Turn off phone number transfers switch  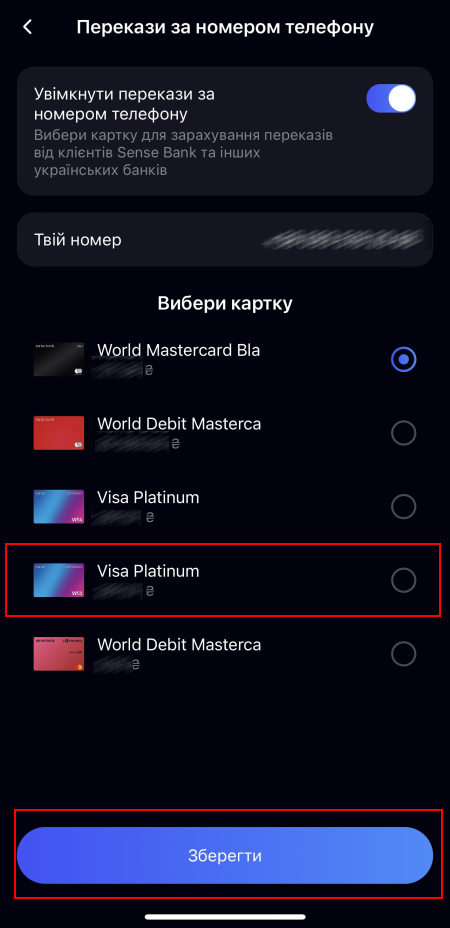[391, 98]
